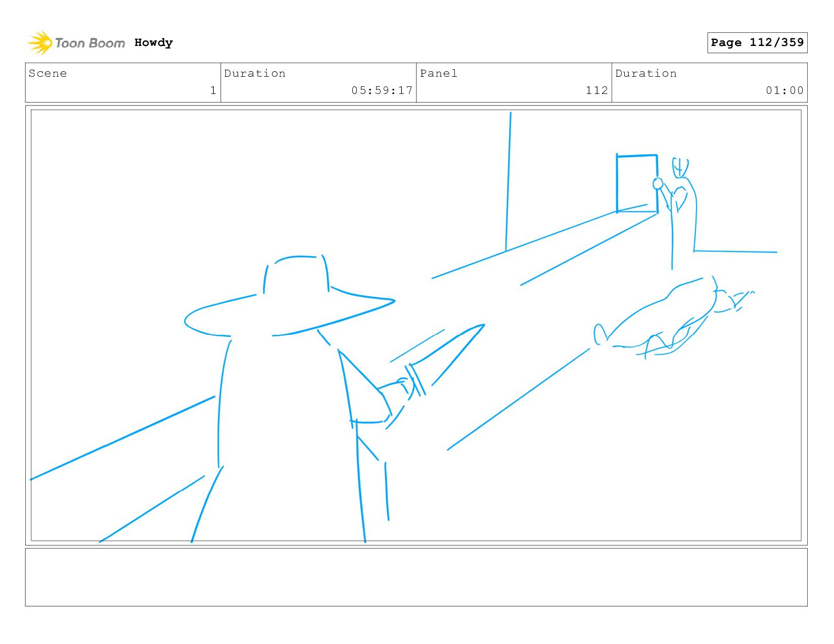
Task: Click the scene duration value '05:59:17'
Action: coord(382,90)
